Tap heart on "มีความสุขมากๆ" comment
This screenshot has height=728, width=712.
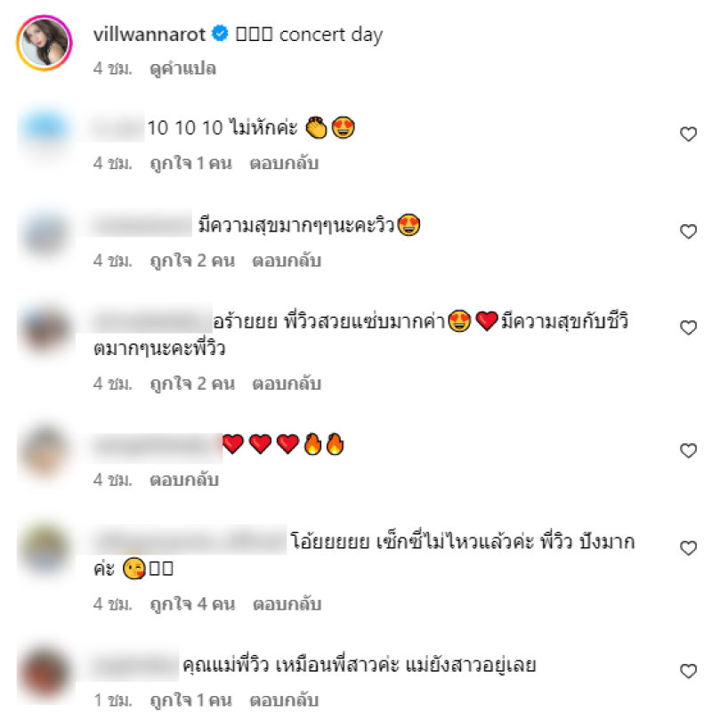(x=688, y=231)
